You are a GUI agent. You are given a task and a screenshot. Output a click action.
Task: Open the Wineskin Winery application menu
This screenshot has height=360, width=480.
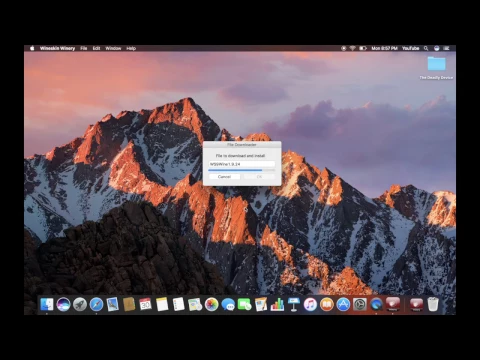tap(57, 48)
